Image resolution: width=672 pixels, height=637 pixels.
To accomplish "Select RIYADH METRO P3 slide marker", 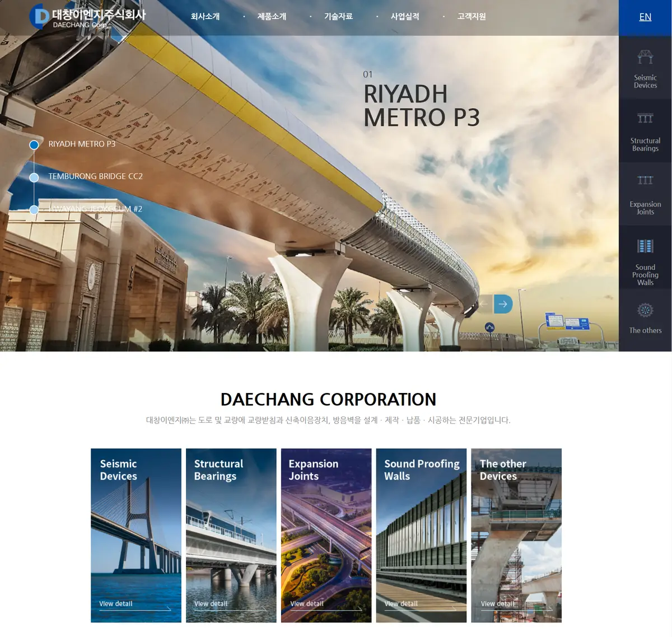I will click(34, 145).
